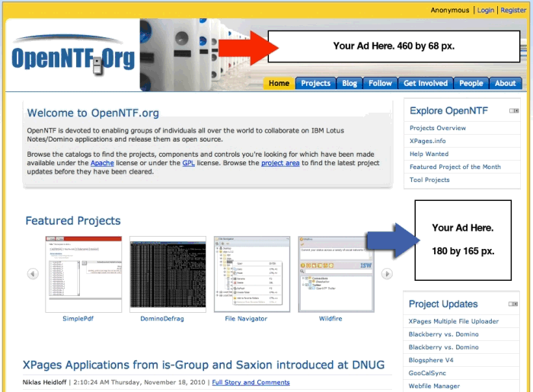Collapse the Project Updates panel toggle
The image size is (533, 392).
[x=513, y=304]
